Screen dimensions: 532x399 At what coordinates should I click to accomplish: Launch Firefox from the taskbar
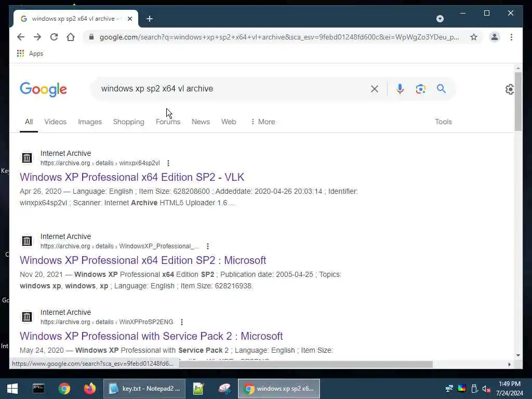[x=90, y=389]
